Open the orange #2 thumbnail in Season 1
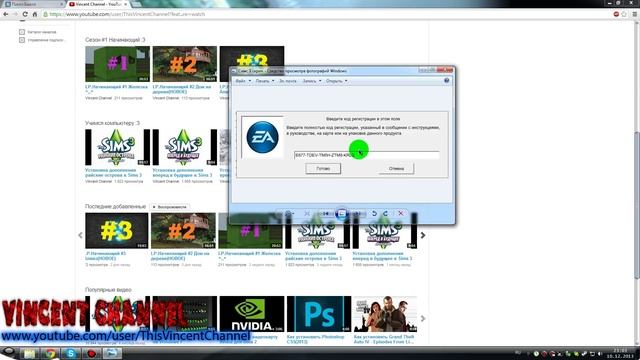Screen dimensions: 640x360 pos(184,64)
